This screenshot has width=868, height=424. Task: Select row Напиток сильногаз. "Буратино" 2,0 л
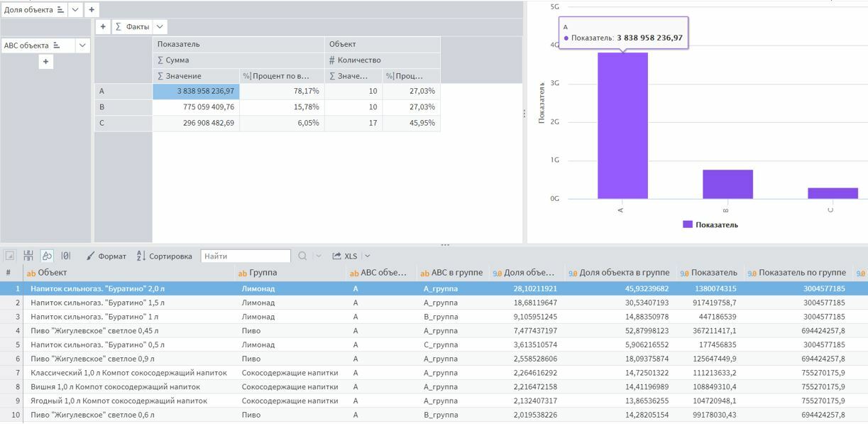434,288
